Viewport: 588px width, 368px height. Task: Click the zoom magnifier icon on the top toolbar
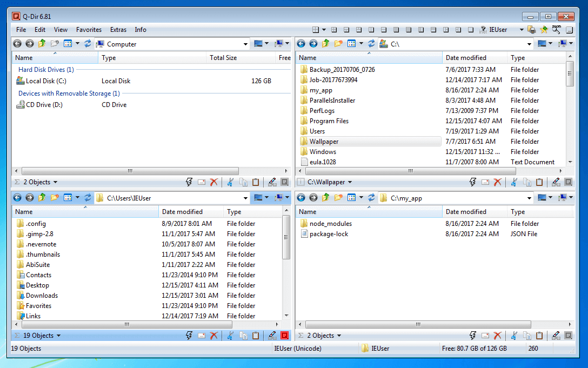click(555, 30)
